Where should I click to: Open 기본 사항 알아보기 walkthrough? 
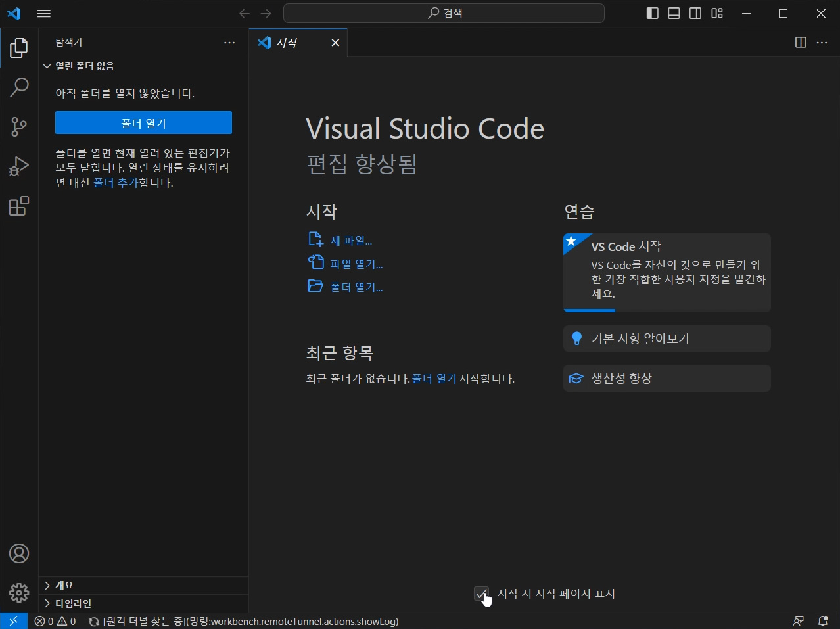click(667, 338)
